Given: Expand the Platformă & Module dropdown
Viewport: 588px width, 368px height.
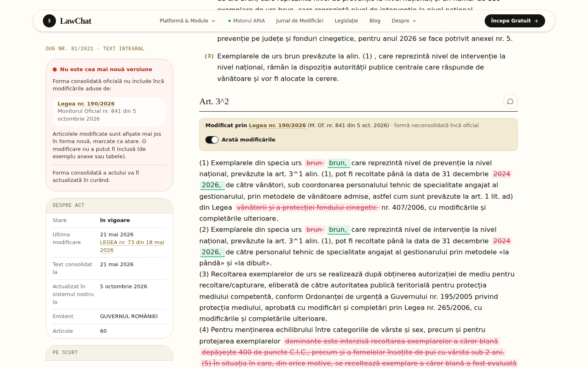Looking at the screenshot, I should 187,21.
